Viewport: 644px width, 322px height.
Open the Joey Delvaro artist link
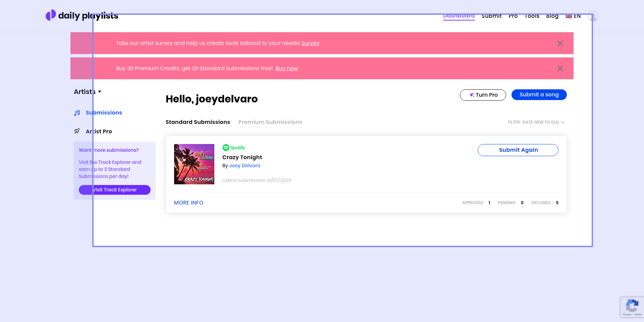245,166
